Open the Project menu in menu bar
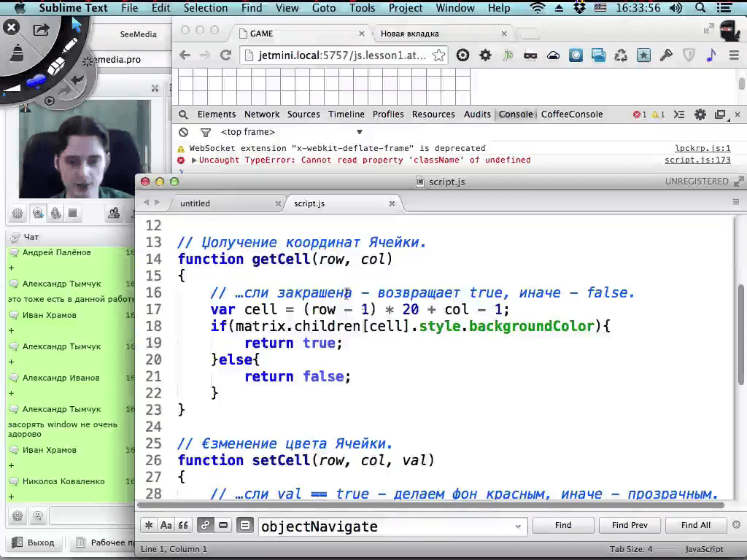 click(406, 7)
